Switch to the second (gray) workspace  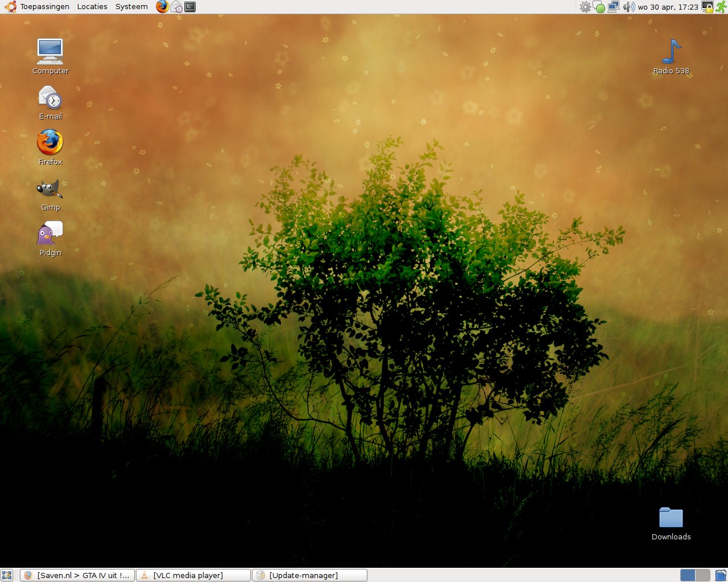(703, 575)
